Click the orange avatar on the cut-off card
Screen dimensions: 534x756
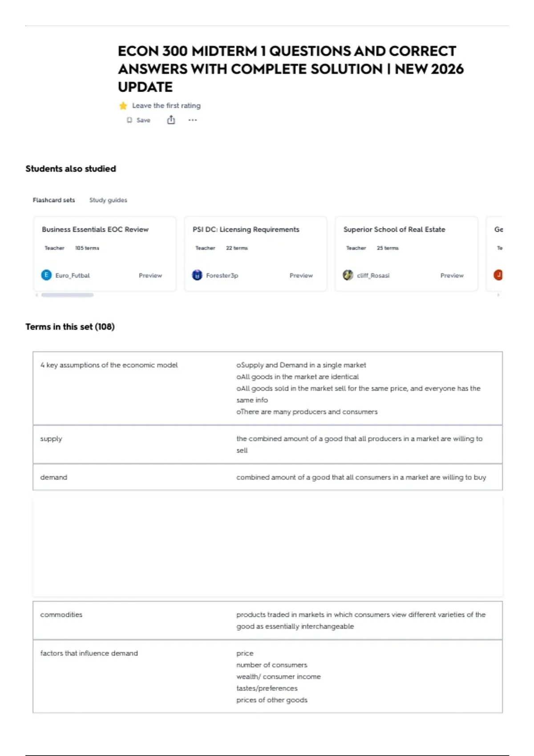click(498, 275)
